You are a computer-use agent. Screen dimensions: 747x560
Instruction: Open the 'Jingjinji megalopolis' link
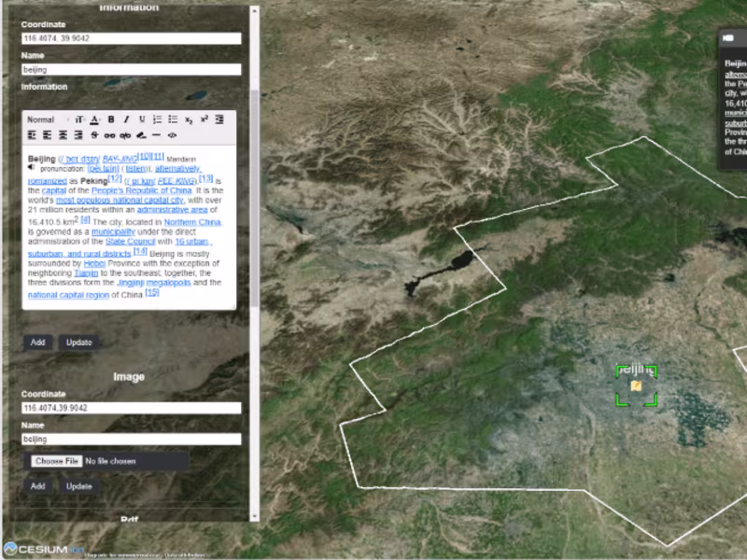point(154,283)
